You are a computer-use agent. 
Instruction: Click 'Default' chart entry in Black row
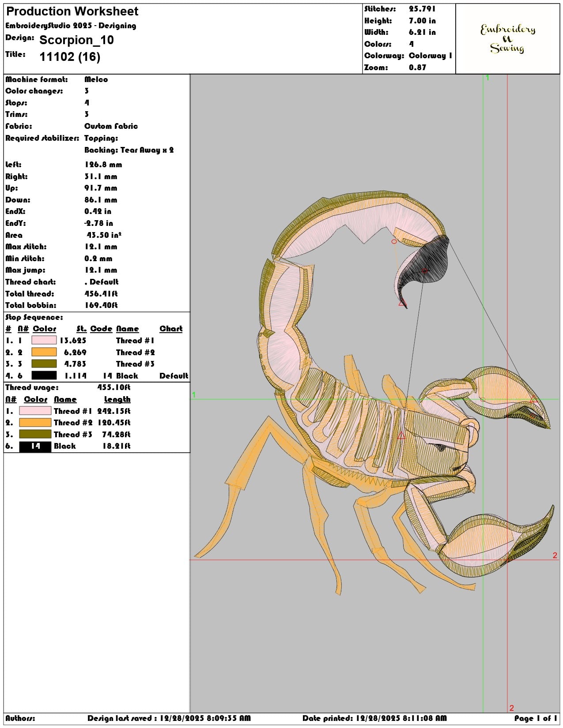tap(174, 376)
